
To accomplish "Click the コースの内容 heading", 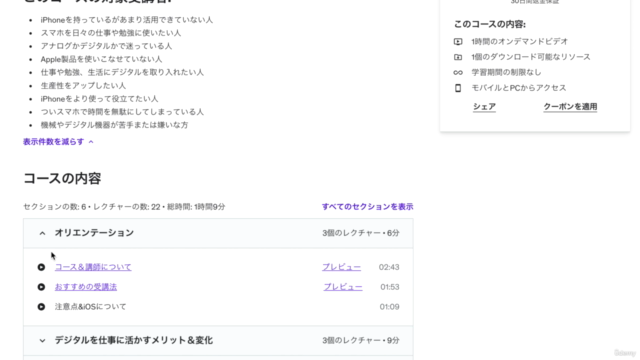I will (62, 178).
